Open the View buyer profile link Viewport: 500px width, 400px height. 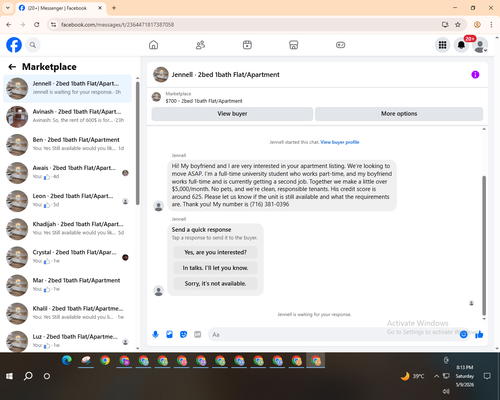(x=340, y=142)
